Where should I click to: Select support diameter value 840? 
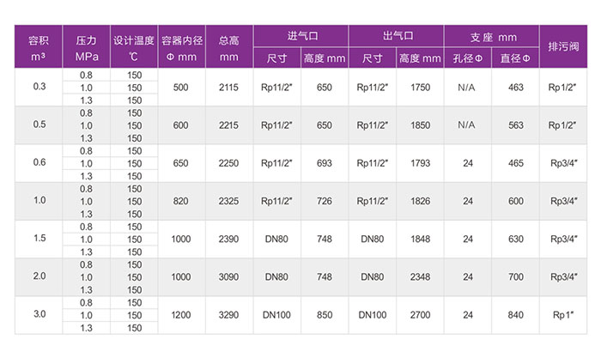(516, 315)
